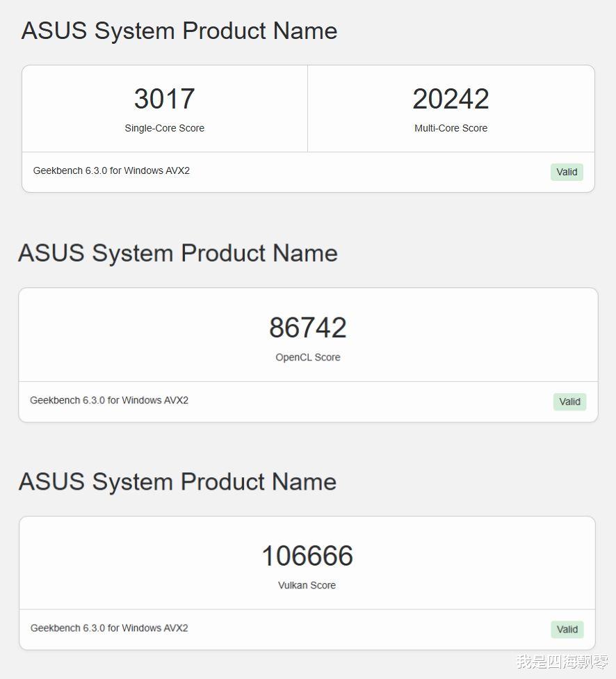Open the ASUS heading above the Vulkan score

[177, 481]
